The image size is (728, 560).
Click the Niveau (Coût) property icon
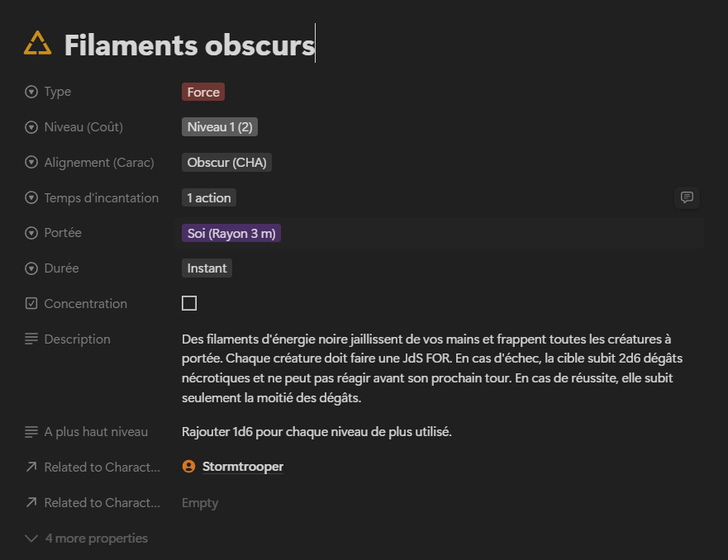(x=31, y=127)
